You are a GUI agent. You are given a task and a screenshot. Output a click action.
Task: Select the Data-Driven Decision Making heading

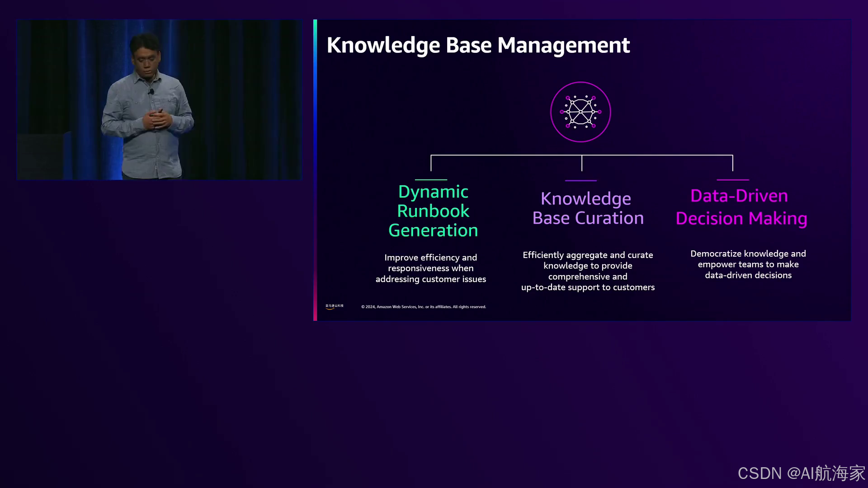[x=741, y=207]
